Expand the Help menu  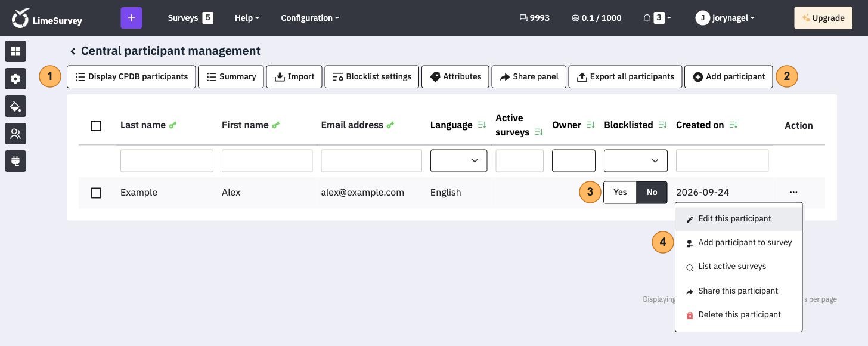point(247,18)
